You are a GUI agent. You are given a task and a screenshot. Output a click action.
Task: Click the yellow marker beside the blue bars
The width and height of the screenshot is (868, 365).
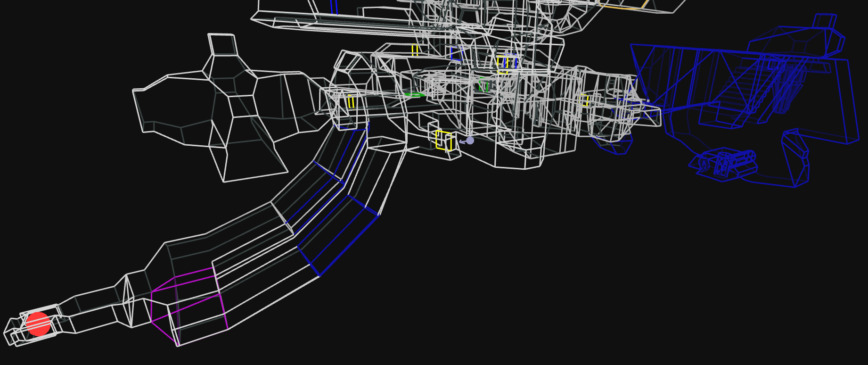pyautogui.click(x=502, y=64)
